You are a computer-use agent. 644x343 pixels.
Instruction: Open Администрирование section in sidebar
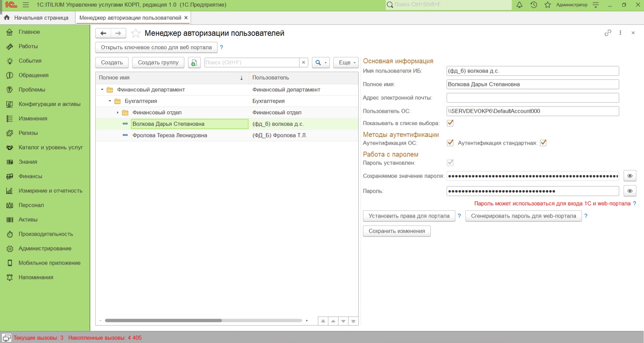tap(45, 248)
